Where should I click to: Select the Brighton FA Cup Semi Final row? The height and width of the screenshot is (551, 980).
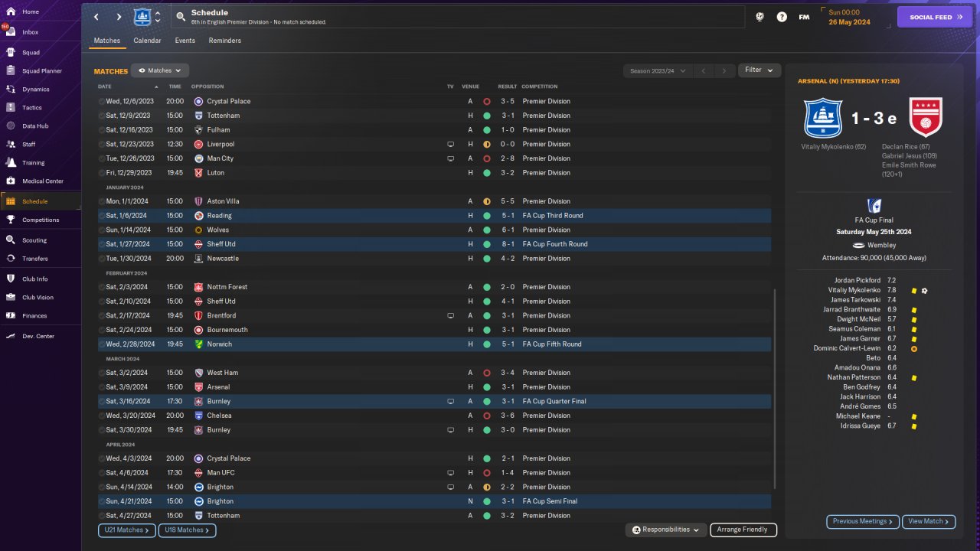pyautogui.click(x=434, y=501)
